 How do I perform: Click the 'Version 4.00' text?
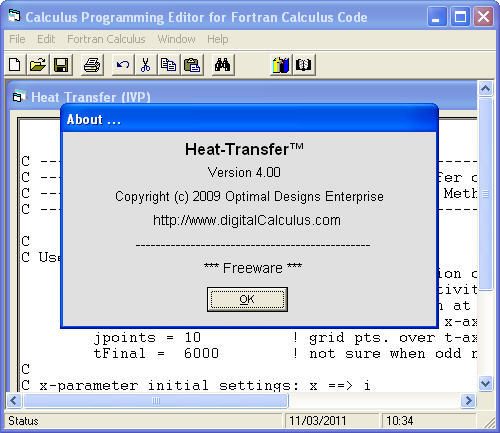244,172
